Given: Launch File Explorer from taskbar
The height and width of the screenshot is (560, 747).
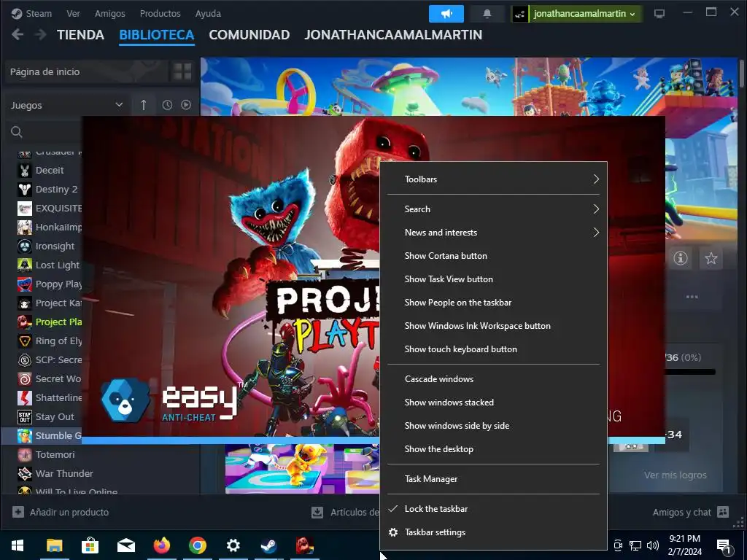Looking at the screenshot, I should (54, 545).
